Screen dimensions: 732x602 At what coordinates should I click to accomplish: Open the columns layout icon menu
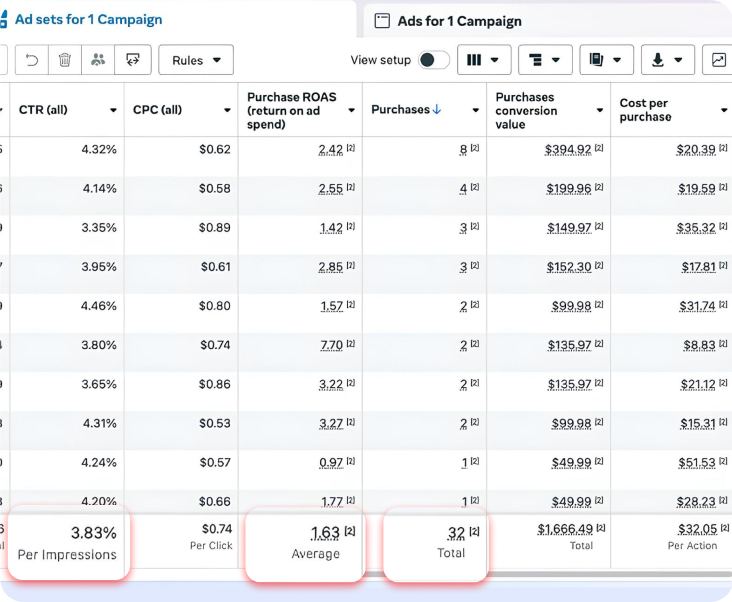pyautogui.click(x=484, y=60)
